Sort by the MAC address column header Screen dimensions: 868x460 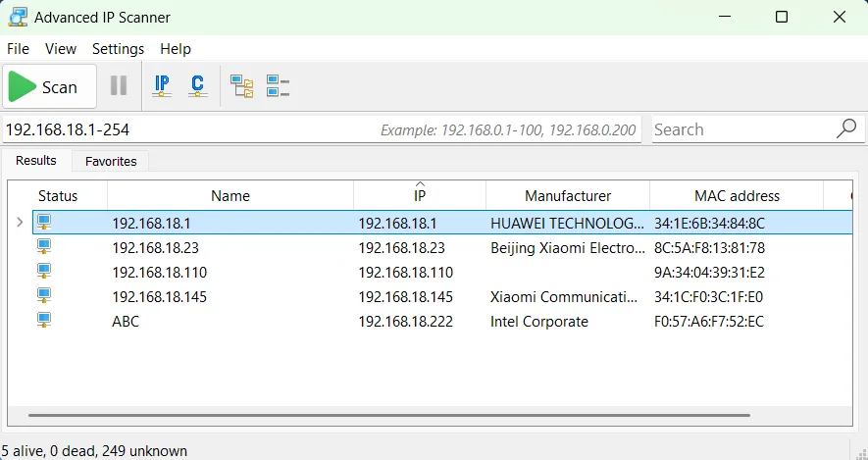(x=737, y=195)
